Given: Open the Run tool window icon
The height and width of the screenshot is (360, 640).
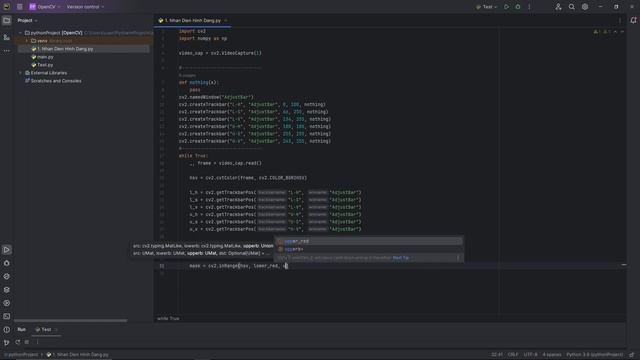Looking at the screenshot, I should (7, 249).
